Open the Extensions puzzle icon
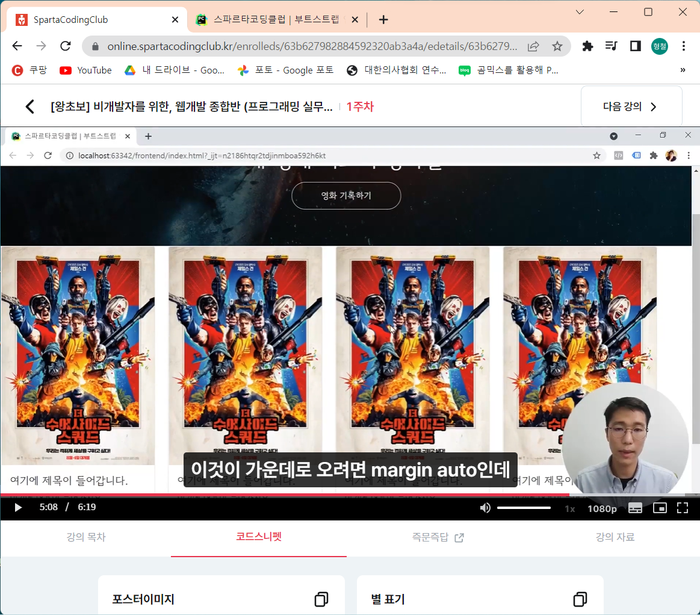 (x=587, y=46)
